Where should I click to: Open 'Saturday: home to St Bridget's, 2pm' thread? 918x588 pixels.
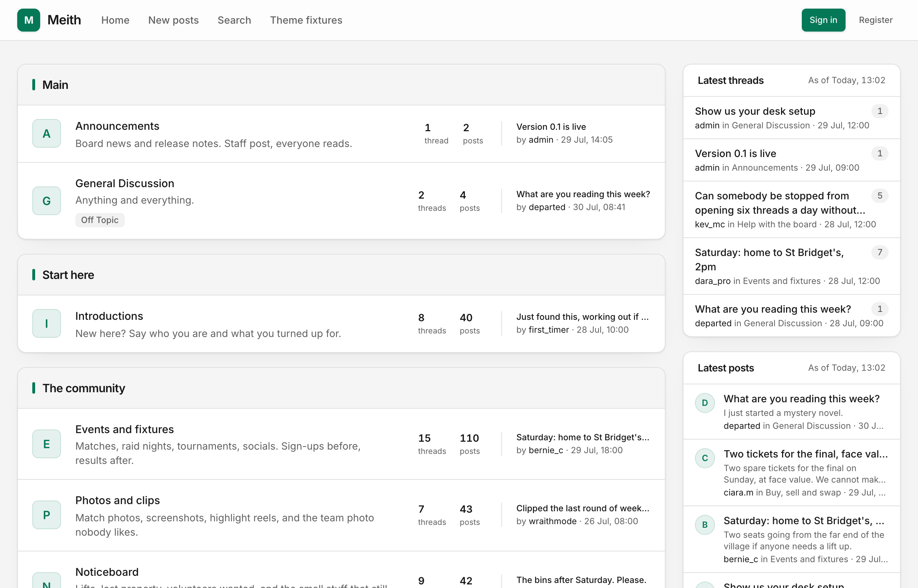pos(770,260)
